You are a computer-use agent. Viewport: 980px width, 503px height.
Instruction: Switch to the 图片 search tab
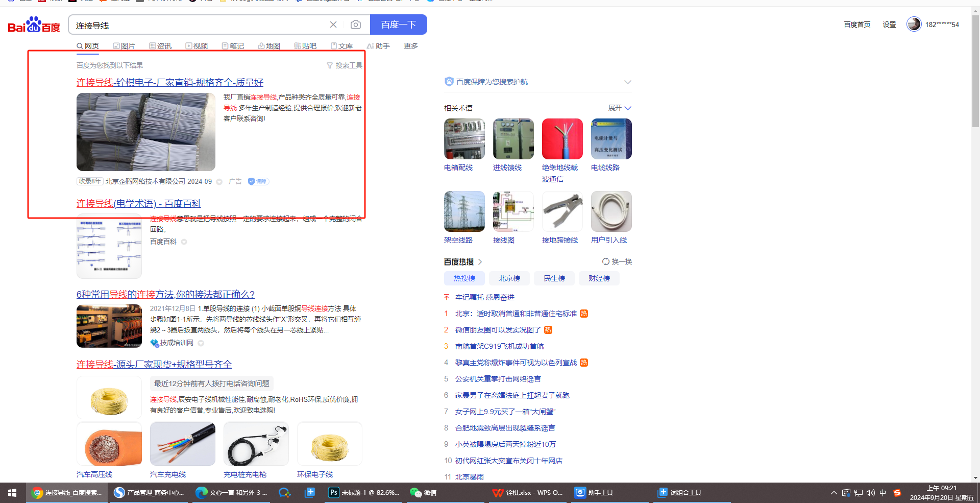click(x=124, y=46)
